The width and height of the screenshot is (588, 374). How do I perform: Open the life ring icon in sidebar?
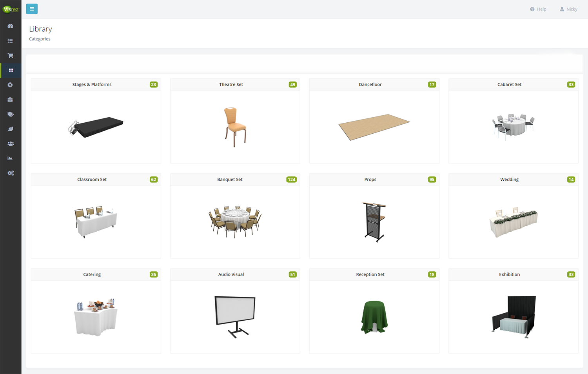click(x=11, y=85)
